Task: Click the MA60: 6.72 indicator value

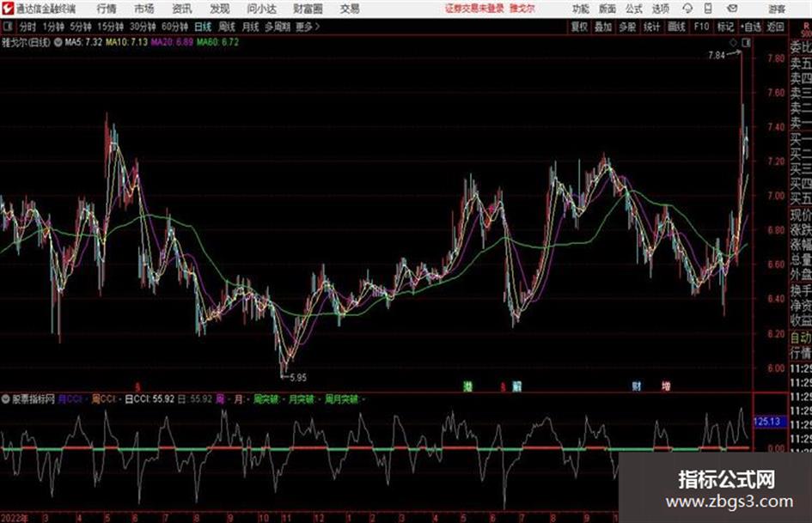Action: (217, 42)
